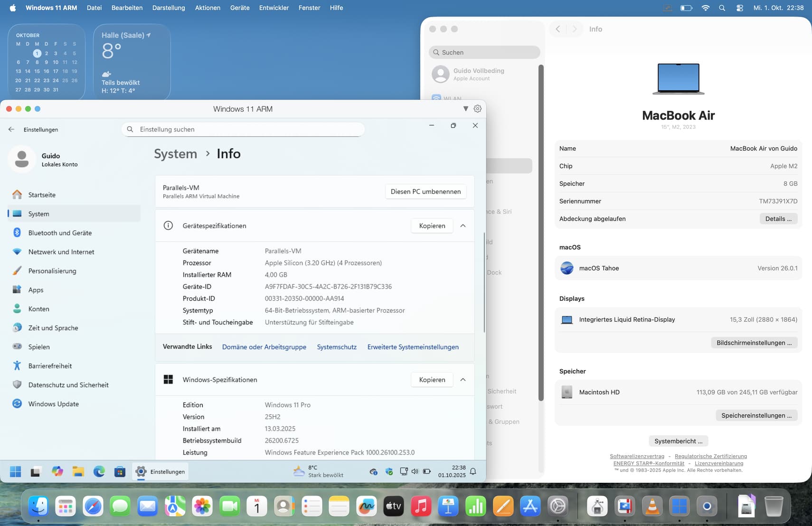Click the Diesen PC umbenennen button
The height and width of the screenshot is (526, 812).
click(x=425, y=191)
